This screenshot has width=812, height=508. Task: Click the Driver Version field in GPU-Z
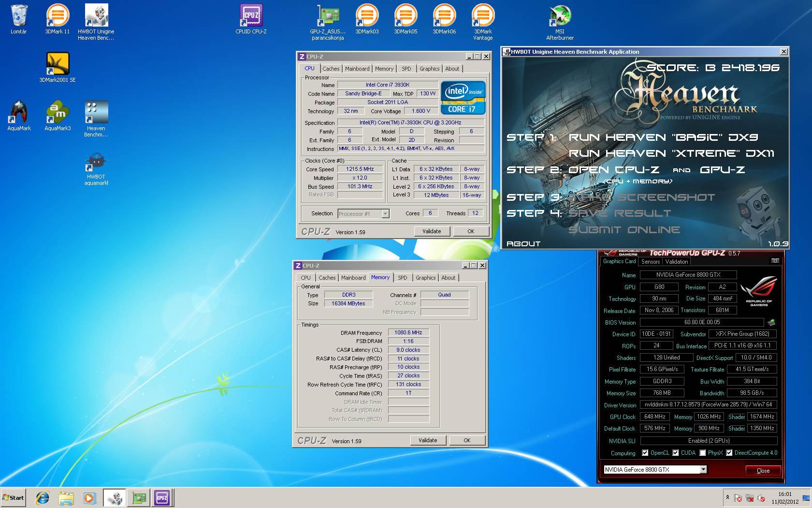709,404
